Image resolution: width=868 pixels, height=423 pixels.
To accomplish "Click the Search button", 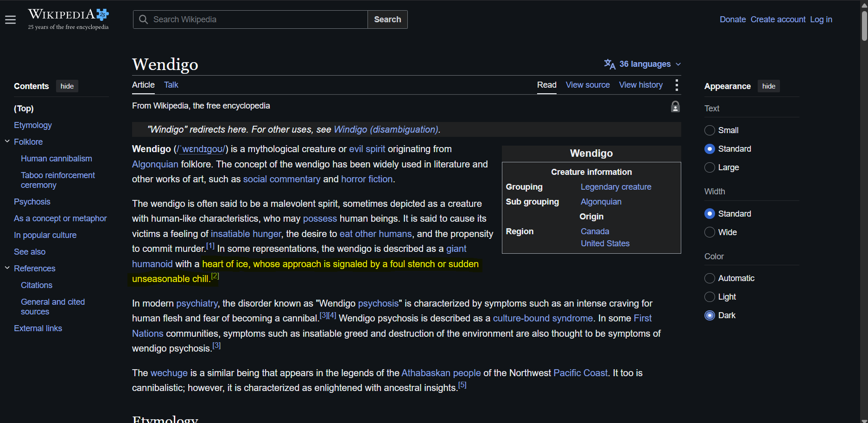I will click(x=387, y=19).
